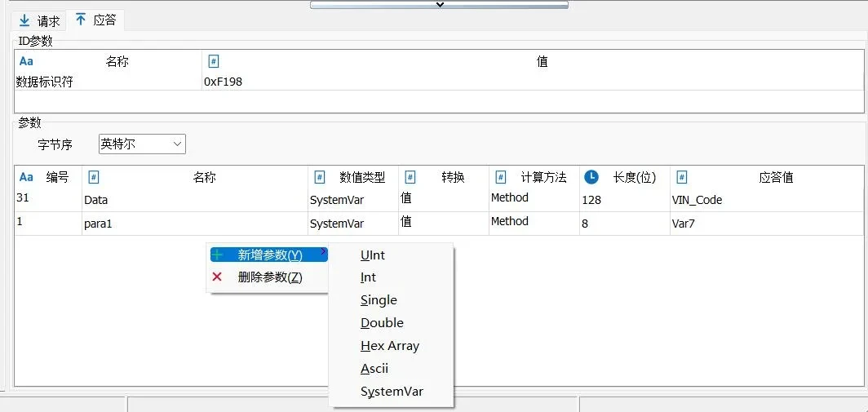The width and height of the screenshot is (868, 412).
Task: Click the red X icon for 删除参数
Action: point(217,277)
